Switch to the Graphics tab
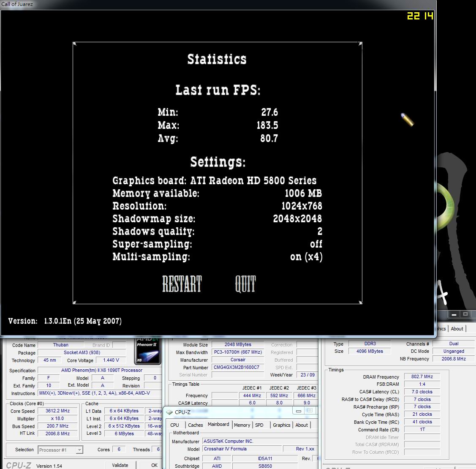The image size is (476, 469). pyautogui.click(x=281, y=425)
